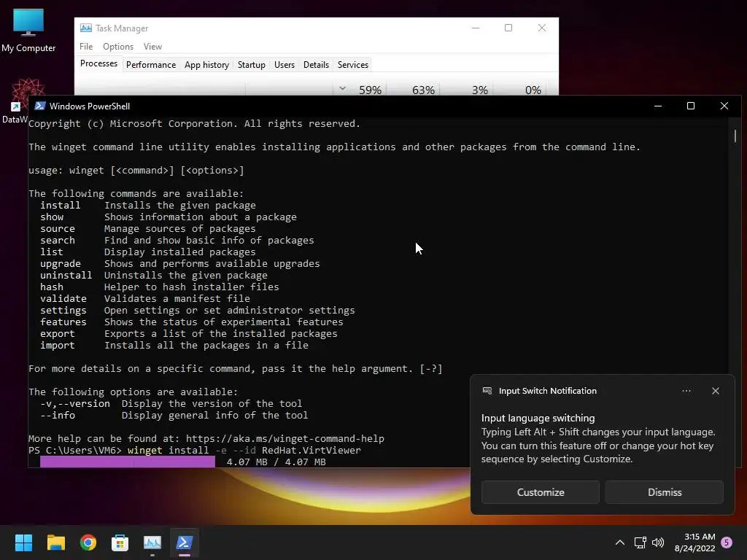Screen dimensions: 747x560
Task: Switch to the Details tab
Action: pos(317,65)
